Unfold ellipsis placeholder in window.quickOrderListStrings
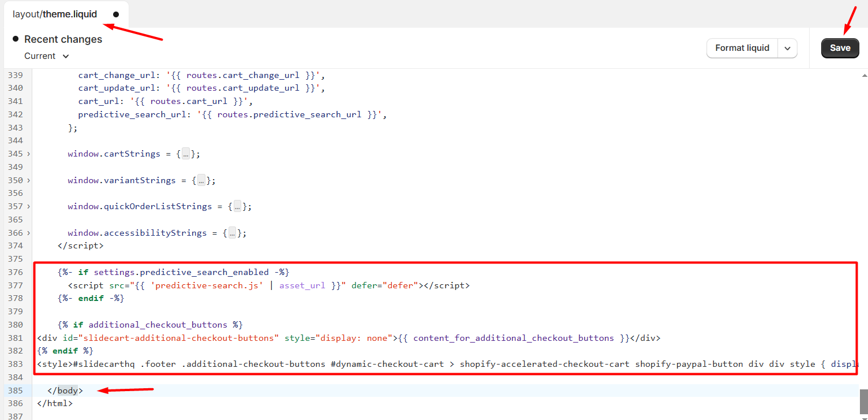Image resolution: width=868 pixels, height=420 pixels. tap(237, 207)
